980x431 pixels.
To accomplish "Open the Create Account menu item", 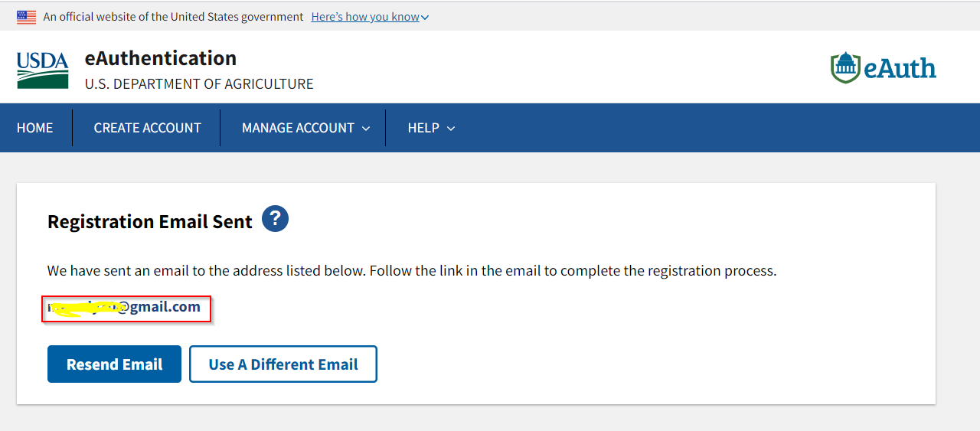I will click(x=147, y=128).
